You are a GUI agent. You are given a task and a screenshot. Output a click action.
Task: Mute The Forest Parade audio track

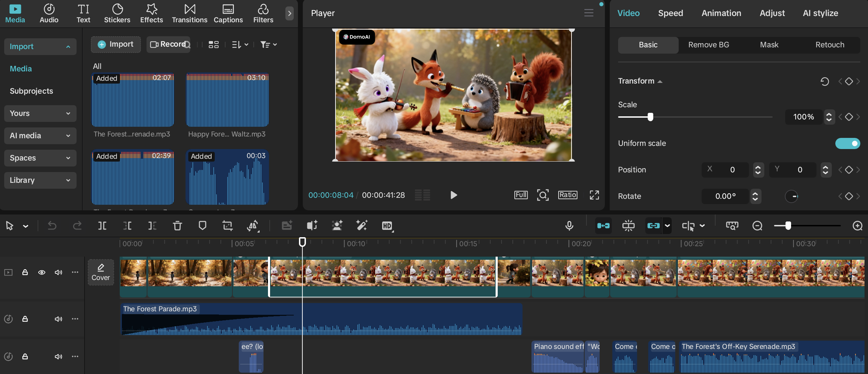[x=58, y=319]
